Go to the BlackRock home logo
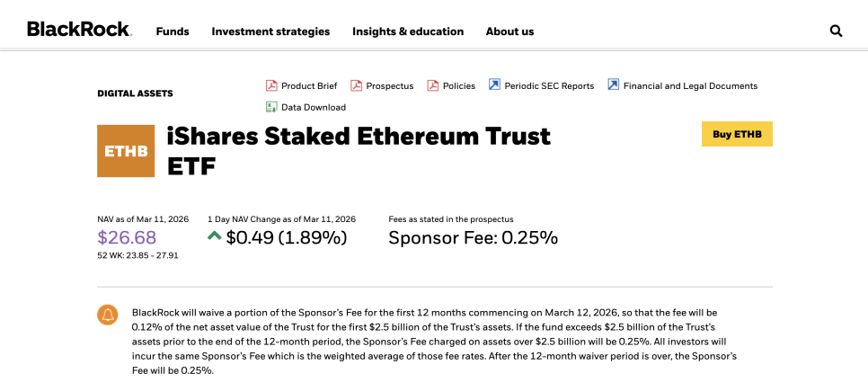 (79, 30)
